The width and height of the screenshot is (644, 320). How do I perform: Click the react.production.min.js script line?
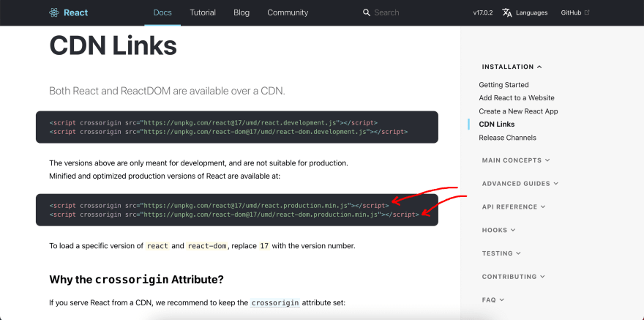coord(219,205)
